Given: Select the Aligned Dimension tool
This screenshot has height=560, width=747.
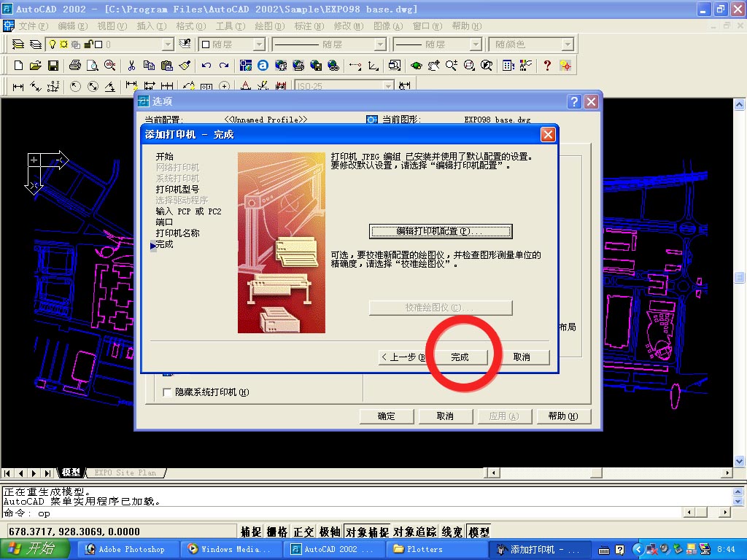Looking at the screenshot, I should click(x=36, y=87).
